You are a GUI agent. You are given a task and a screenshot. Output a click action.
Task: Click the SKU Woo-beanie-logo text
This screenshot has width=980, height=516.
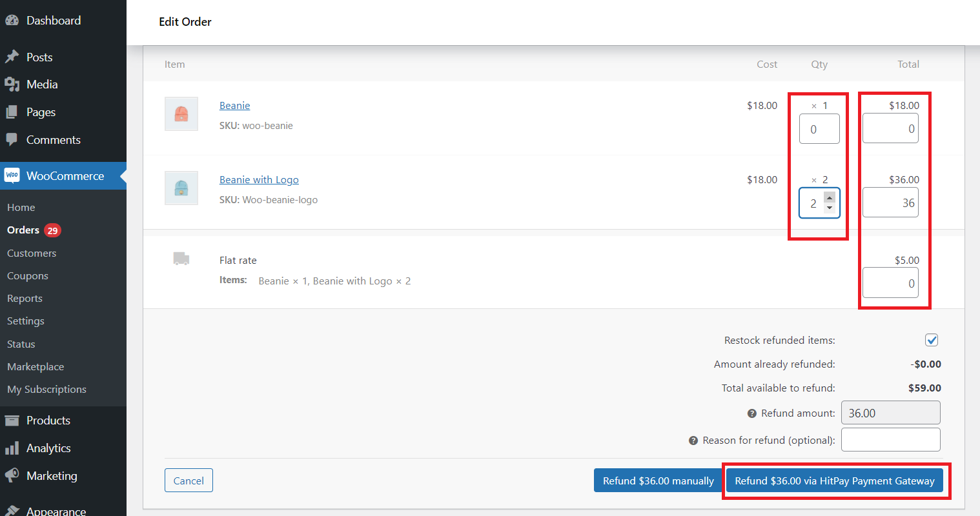(269, 200)
